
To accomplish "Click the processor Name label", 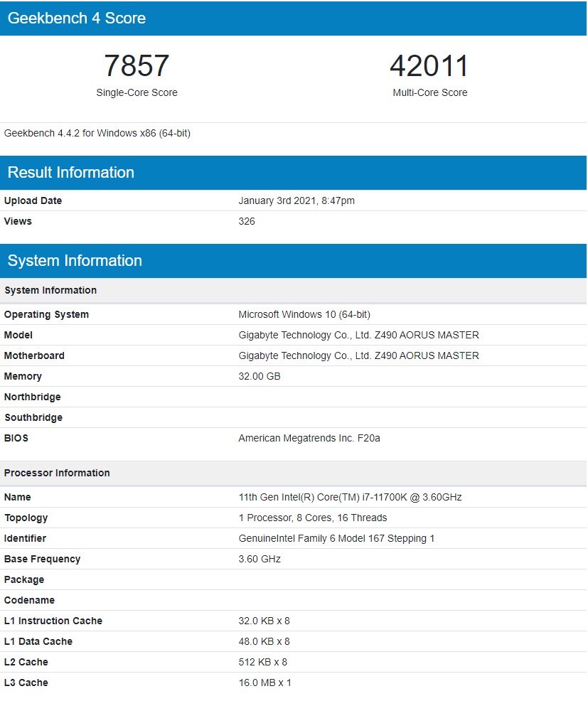I will (18, 497).
